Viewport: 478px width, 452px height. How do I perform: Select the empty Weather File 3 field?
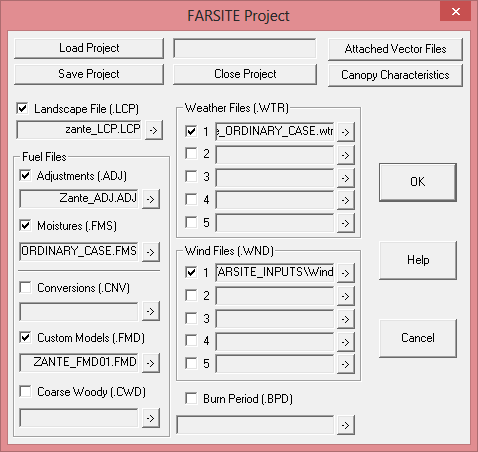(x=275, y=177)
